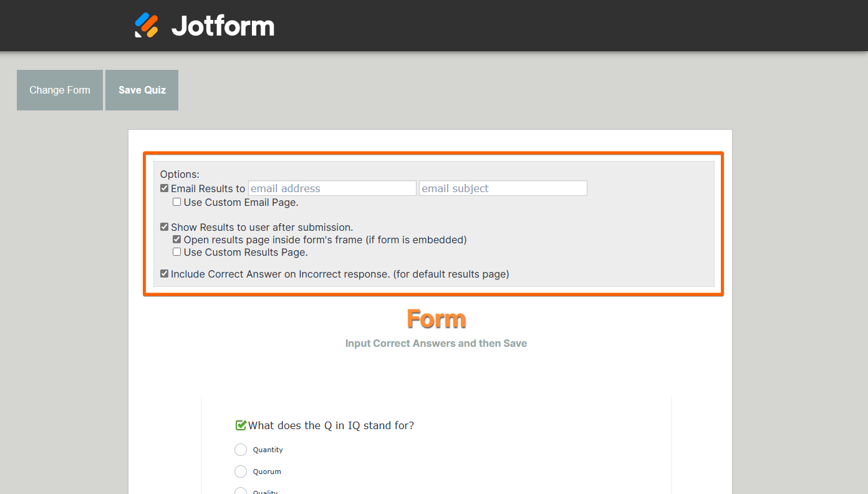Screen dimensions: 868x494
Task: Click the IQ question text
Action: (331, 425)
